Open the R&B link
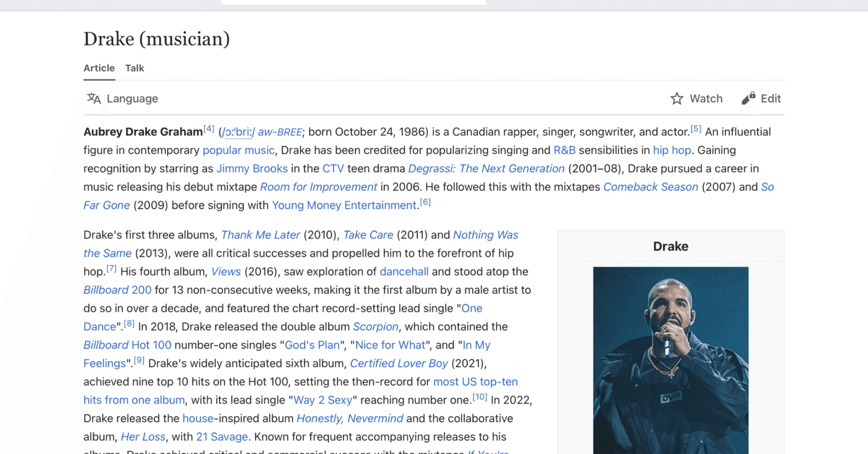 coord(565,150)
